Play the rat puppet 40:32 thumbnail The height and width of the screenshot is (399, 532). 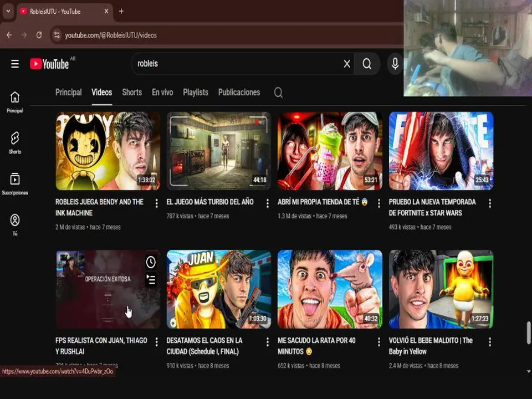(330, 289)
